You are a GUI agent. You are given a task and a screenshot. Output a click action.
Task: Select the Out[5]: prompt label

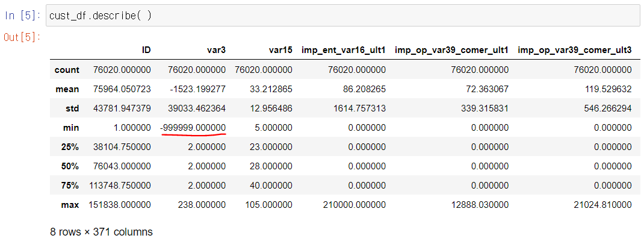[23, 37]
